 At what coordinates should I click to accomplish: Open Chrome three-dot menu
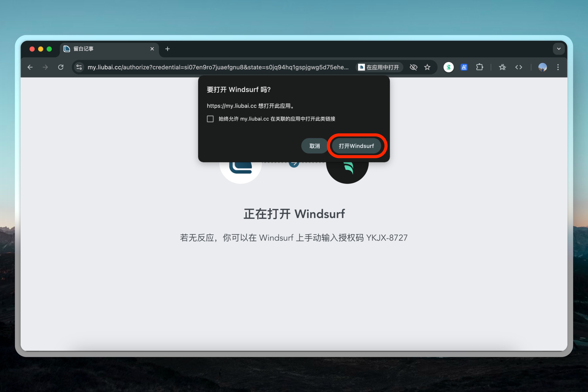(558, 67)
